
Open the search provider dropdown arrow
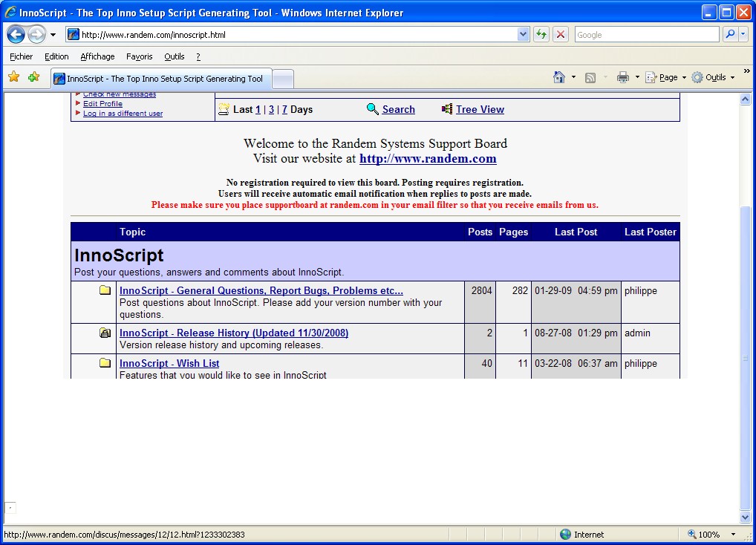coord(743,34)
